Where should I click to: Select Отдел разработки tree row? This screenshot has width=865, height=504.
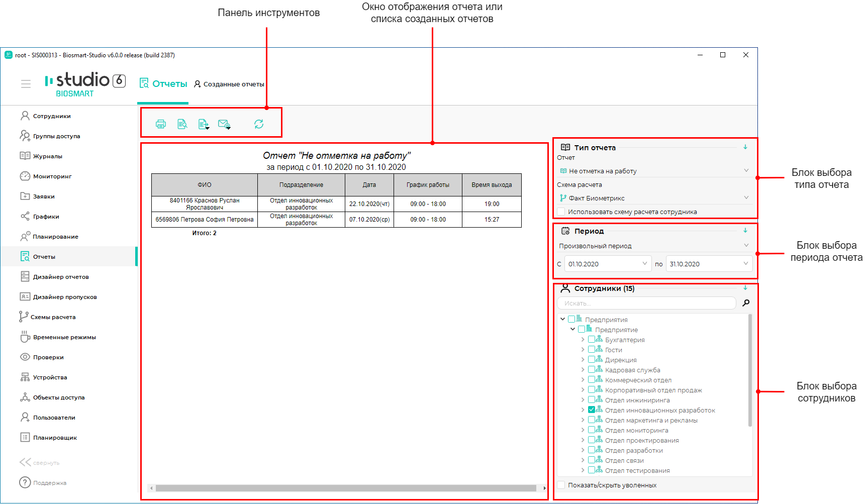[x=634, y=450]
